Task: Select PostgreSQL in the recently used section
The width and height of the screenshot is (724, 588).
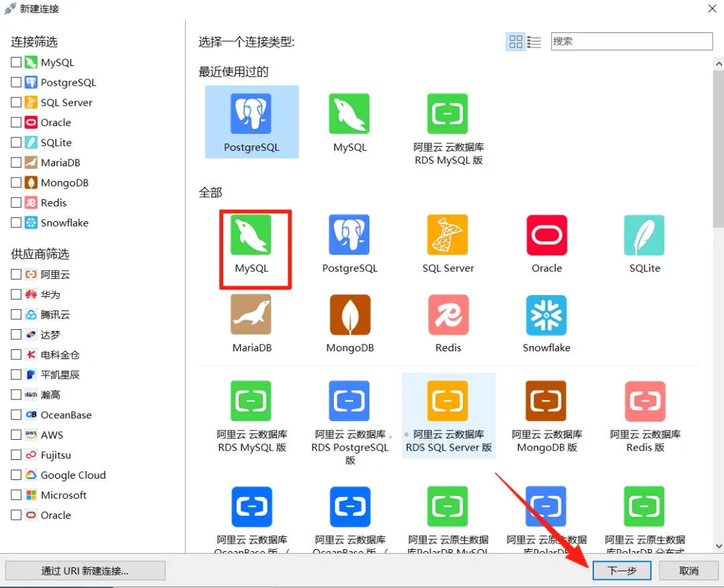Action: (x=251, y=122)
